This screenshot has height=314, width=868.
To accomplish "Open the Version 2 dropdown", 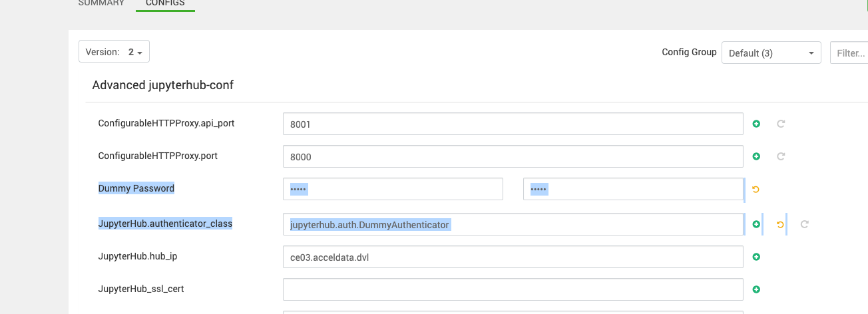I will (x=114, y=52).
